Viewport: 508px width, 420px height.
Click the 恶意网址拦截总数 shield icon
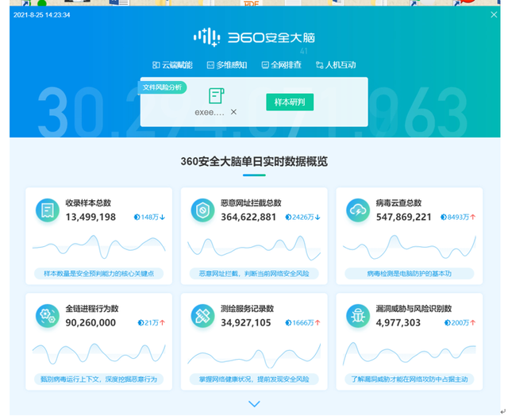click(x=203, y=210)
